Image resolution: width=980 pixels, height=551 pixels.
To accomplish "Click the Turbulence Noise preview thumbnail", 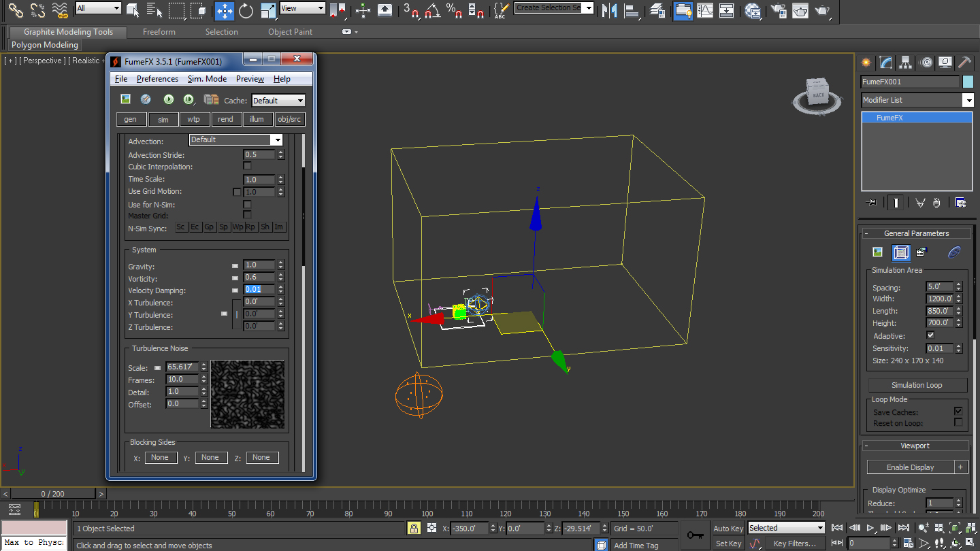I will point(247,395).
